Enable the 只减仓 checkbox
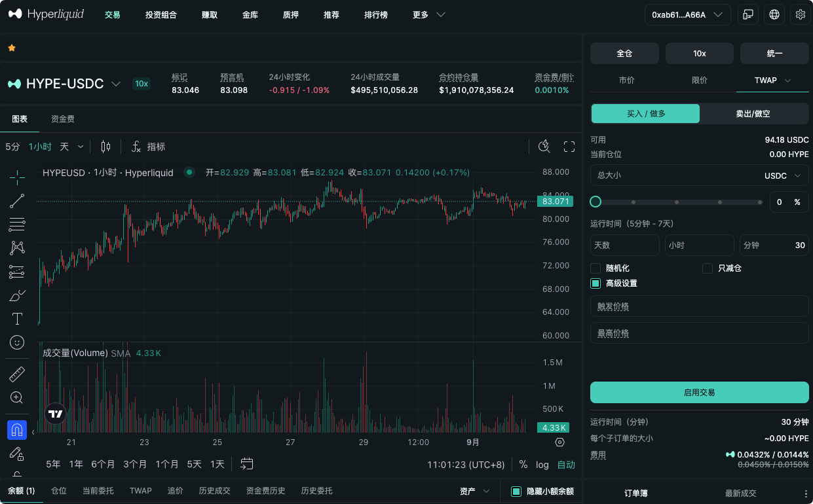This screenshot has width=813, height=504. [708, 268]
